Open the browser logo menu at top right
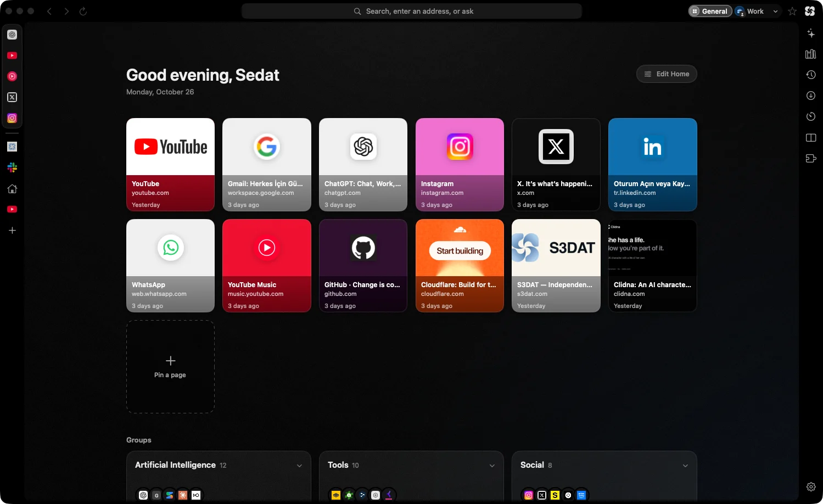The image size is (823, 504). click(x=810, y=11)
